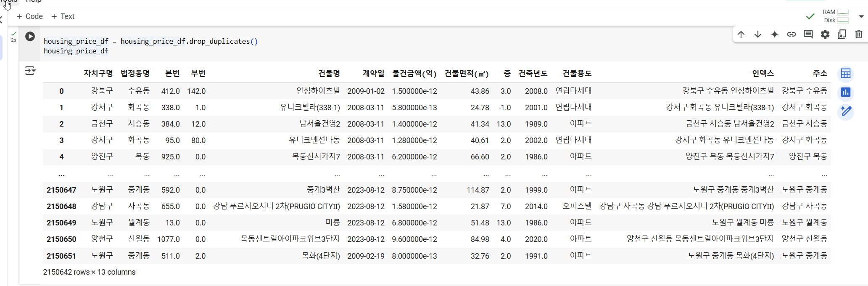Add a new Code cell
This screenshot has width=868, height=286.
(29, 16)
